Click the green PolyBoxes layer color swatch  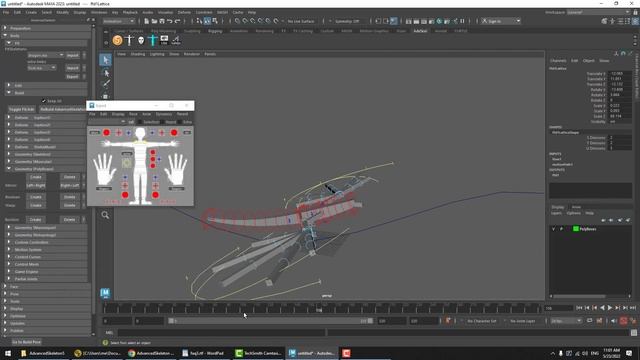[x=576, y=229]
